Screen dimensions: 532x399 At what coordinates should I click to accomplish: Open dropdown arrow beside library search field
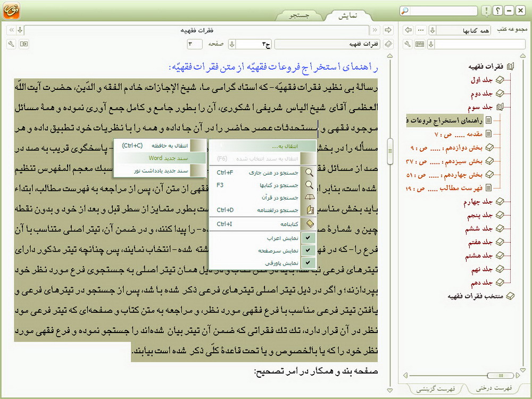click(x=431, y=44)
